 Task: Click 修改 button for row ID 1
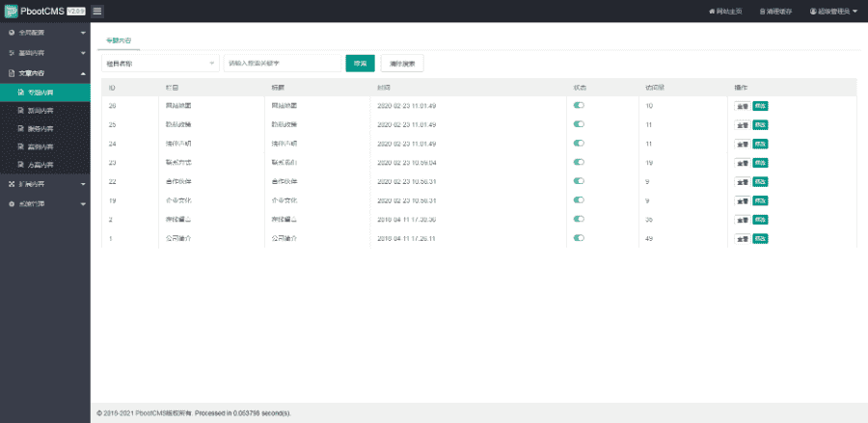(760, 238)
